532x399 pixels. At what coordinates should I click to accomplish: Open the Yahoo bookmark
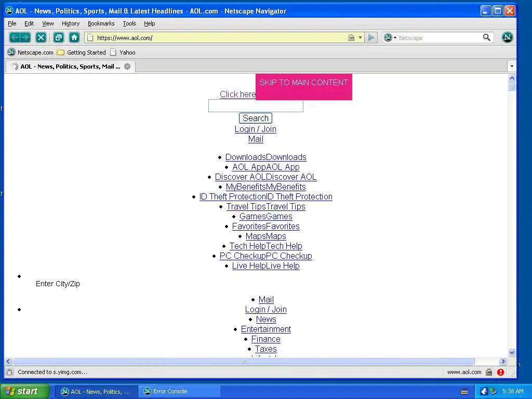123,52
